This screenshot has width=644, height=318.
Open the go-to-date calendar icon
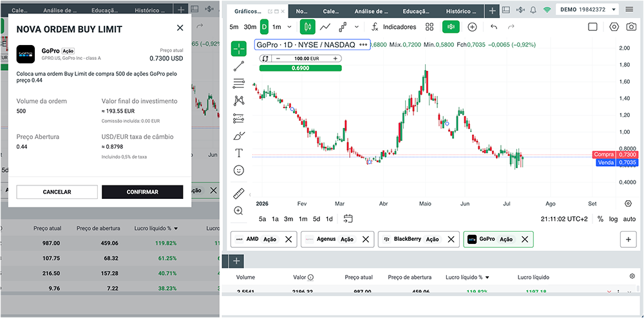tap(348, 219)
